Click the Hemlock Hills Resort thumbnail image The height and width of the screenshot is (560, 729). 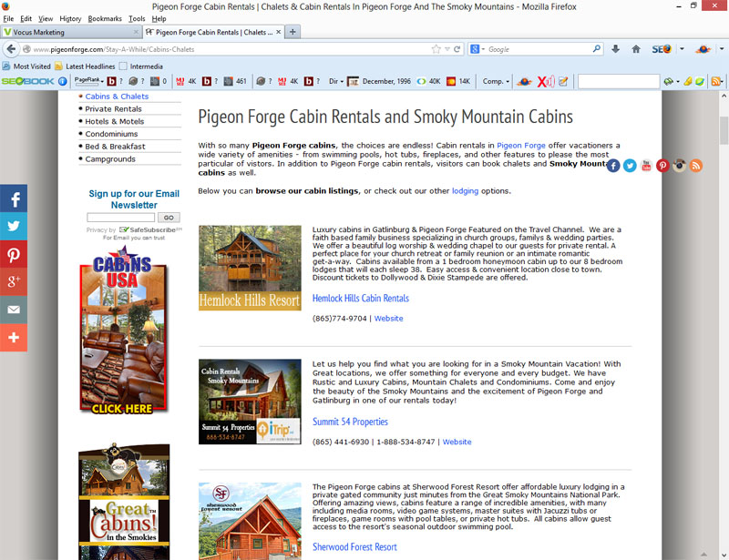(250, 268)
